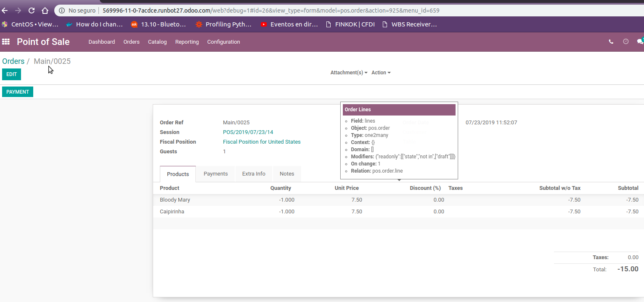The image size is (644, 302).
Task: Open Fiscal Position for United States link
Action: (262, 142)
